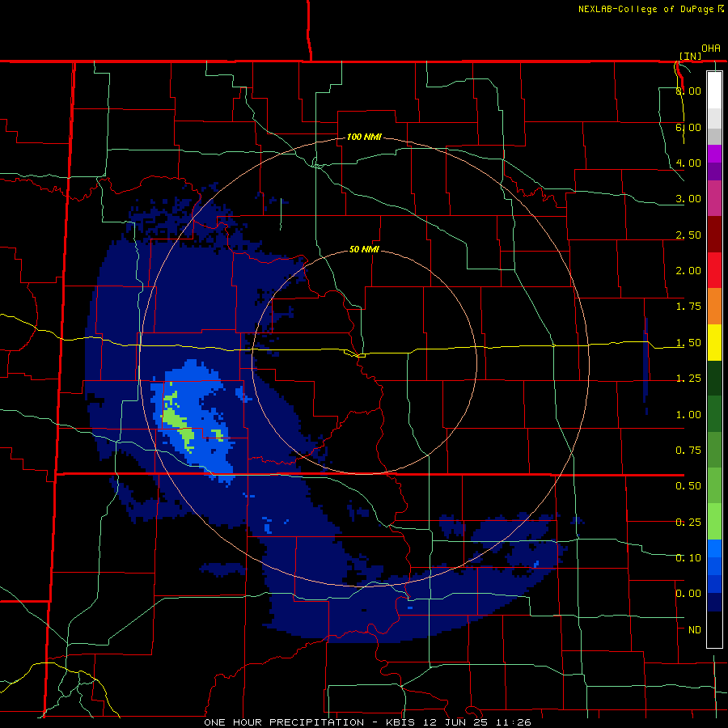The height and width of the screenshot is (728, 728).
Task: Click the light green heaviest precipitation patch
Action: pyautogui.click(x=179, y=423)
